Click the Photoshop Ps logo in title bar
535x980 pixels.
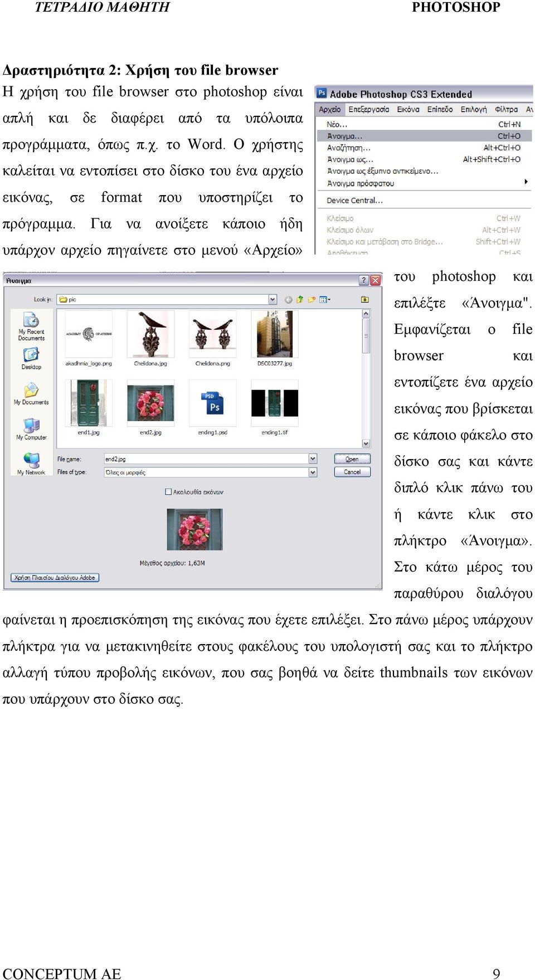pos(322,94)
